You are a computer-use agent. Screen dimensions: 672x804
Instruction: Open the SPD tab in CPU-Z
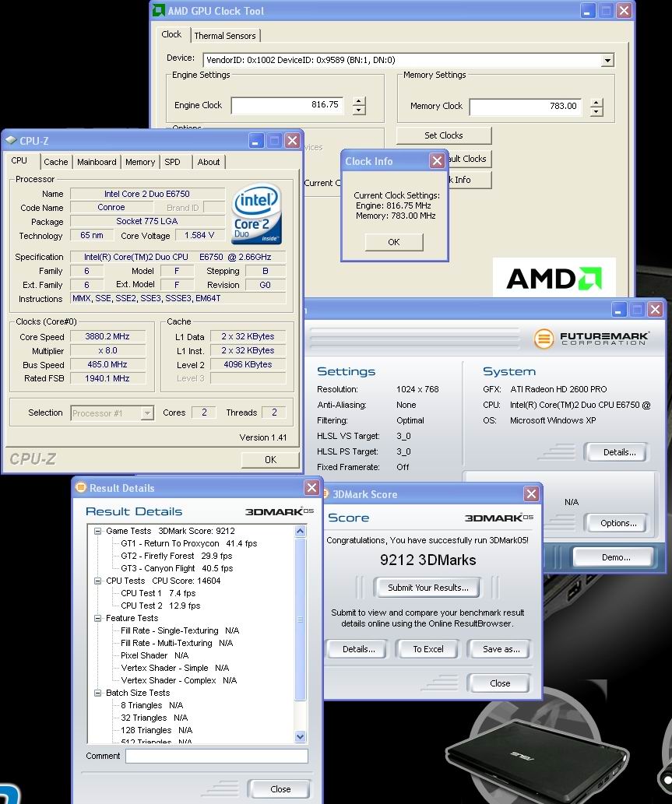tap(172, 162)
